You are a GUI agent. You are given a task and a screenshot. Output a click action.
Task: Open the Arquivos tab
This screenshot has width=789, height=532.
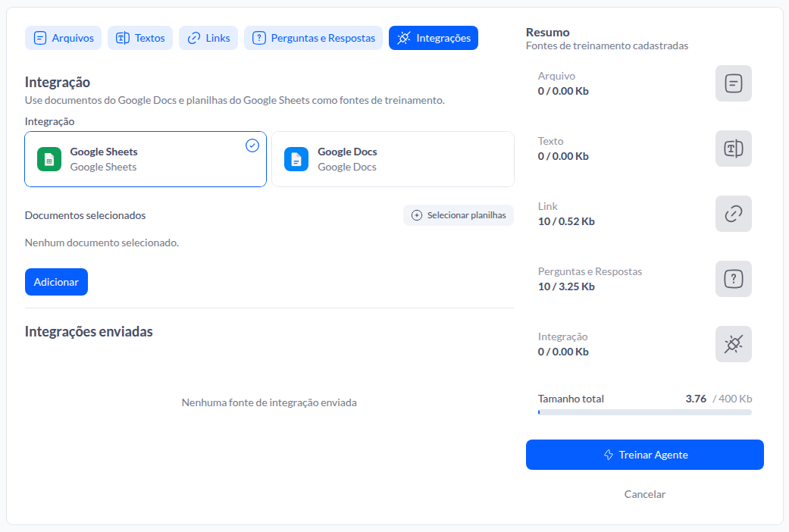(64, 38)
